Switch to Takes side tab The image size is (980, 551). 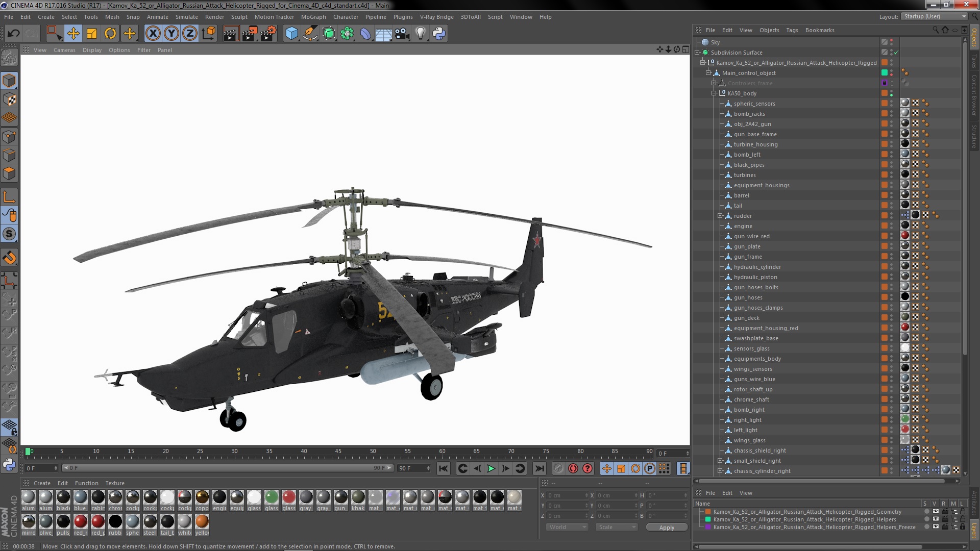point(974,61)
